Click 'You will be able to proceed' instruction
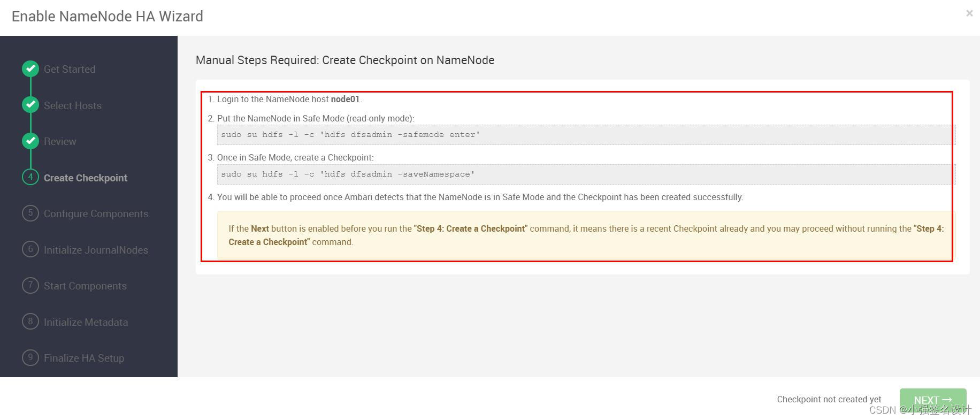980x420 pixels. point(480,197)
